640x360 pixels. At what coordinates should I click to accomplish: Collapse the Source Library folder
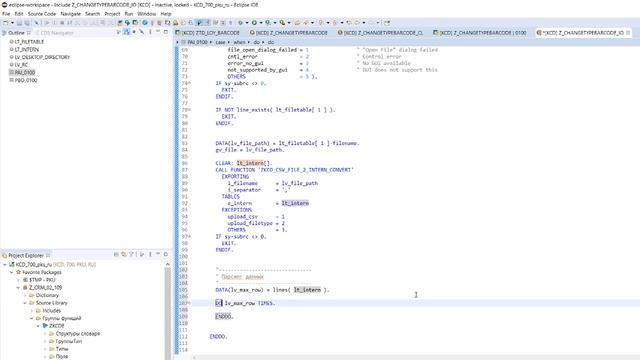[25, 303]
